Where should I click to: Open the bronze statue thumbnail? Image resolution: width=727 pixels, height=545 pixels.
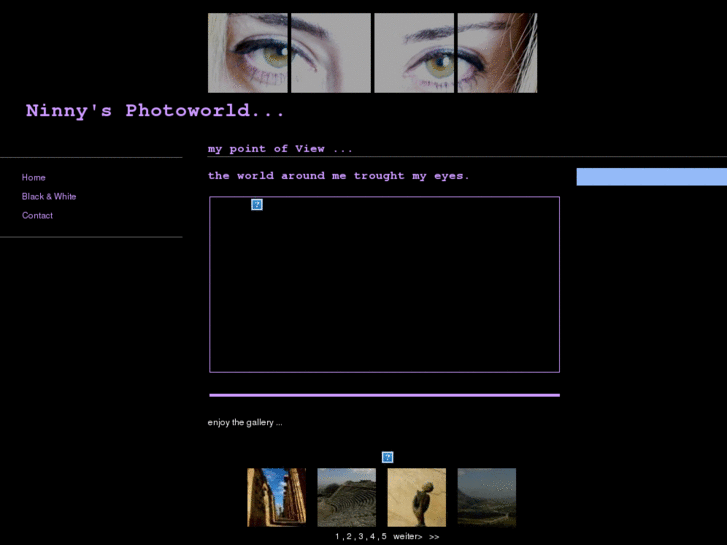tap(417, 497)
